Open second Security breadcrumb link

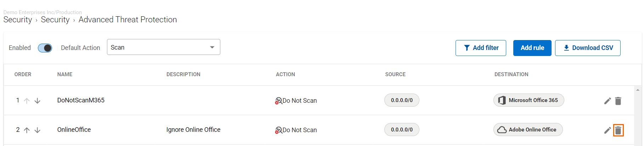(55, 20)
